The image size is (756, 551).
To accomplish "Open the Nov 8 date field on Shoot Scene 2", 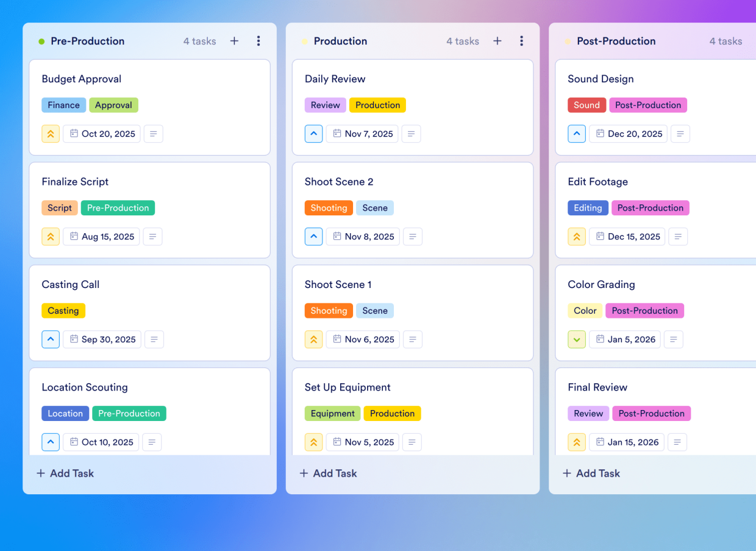I will click(363, 236).
